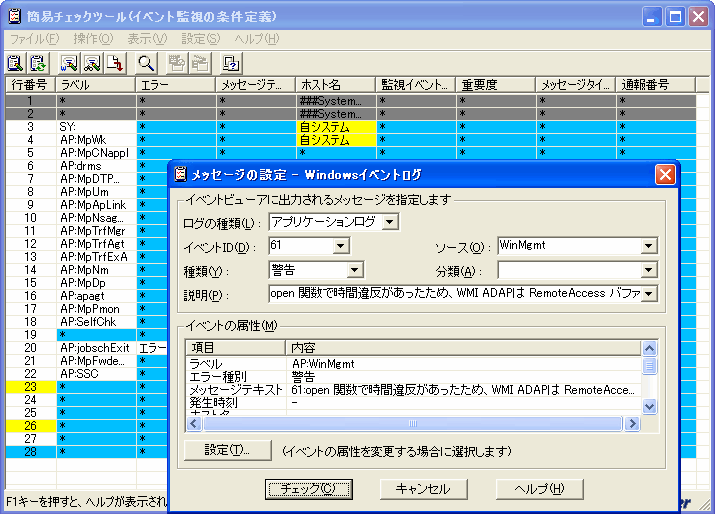Image resolution: width=715 pixels, height=514 pixels.
Task: Click the キャンセル button
Action: click(424, 489)
